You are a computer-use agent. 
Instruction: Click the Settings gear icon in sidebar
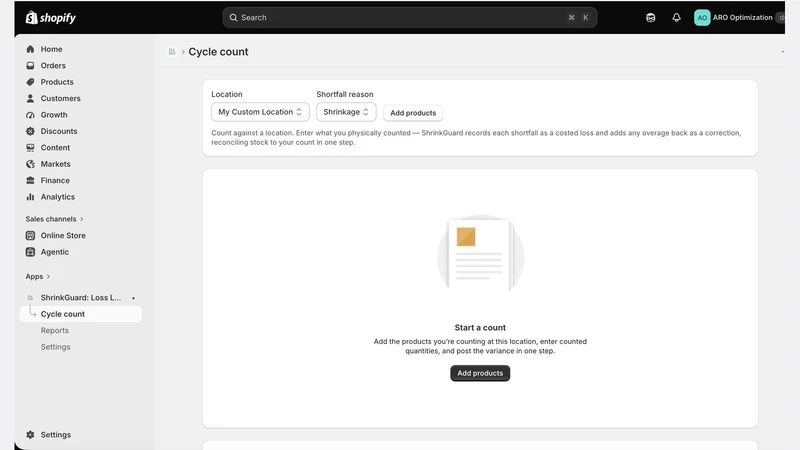coord(30,435)
